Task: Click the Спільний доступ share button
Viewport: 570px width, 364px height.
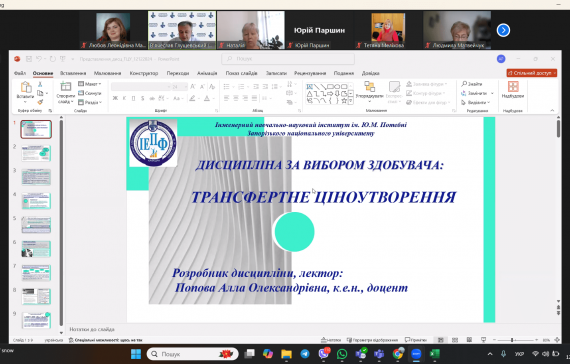Action: [531, 73]
